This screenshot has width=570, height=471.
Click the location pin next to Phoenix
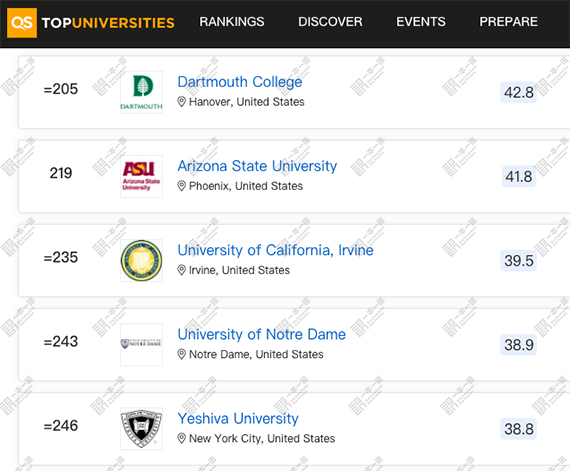181,186
